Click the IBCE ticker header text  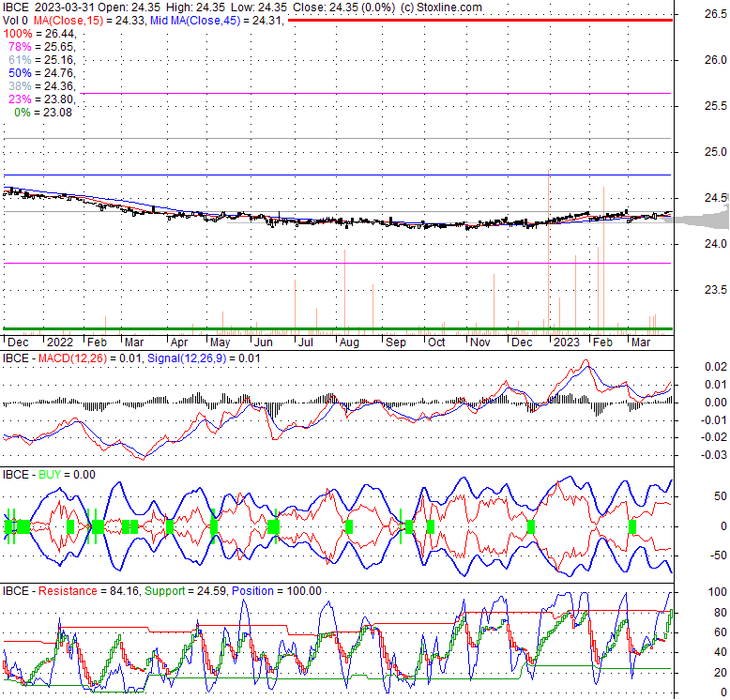15,8
